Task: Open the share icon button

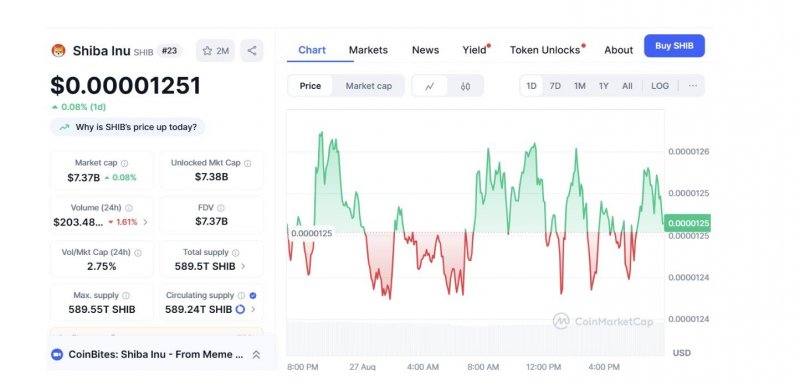Action: coord(252,50)
